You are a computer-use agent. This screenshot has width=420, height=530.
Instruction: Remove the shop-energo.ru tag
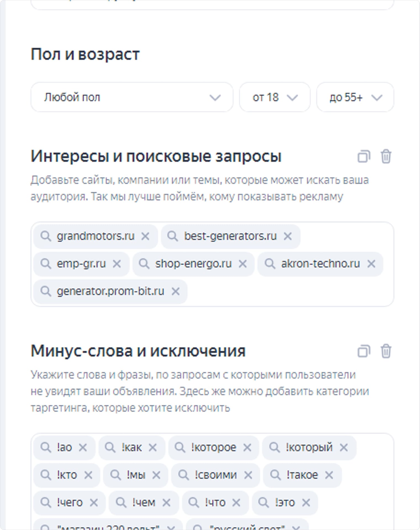click(243, 264)
